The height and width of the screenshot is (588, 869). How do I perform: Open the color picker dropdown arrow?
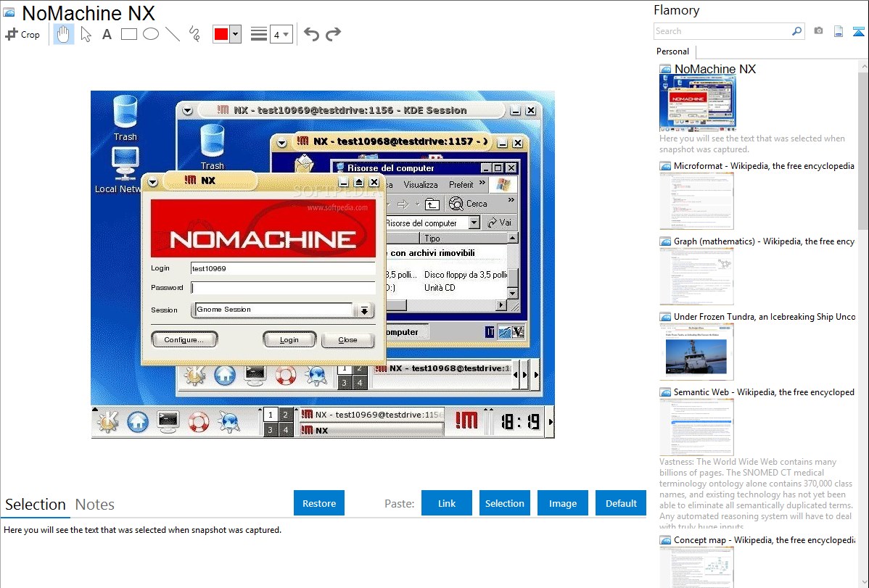coord(235,34)
